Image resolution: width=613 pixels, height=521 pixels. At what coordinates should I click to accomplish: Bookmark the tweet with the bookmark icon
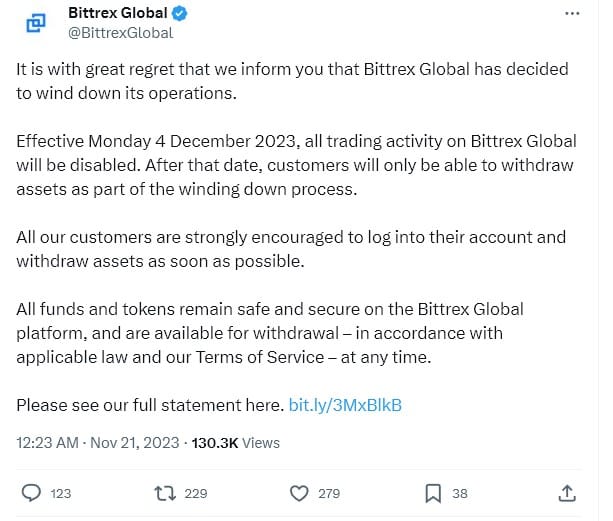(433, 492)
